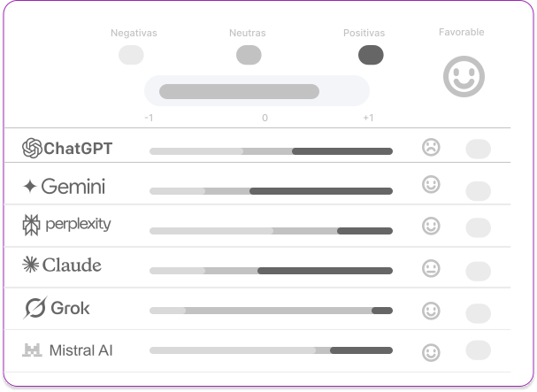The image size is (537, 392).
Task: Click the Claude starburst logo
Action: click(31, 265)
